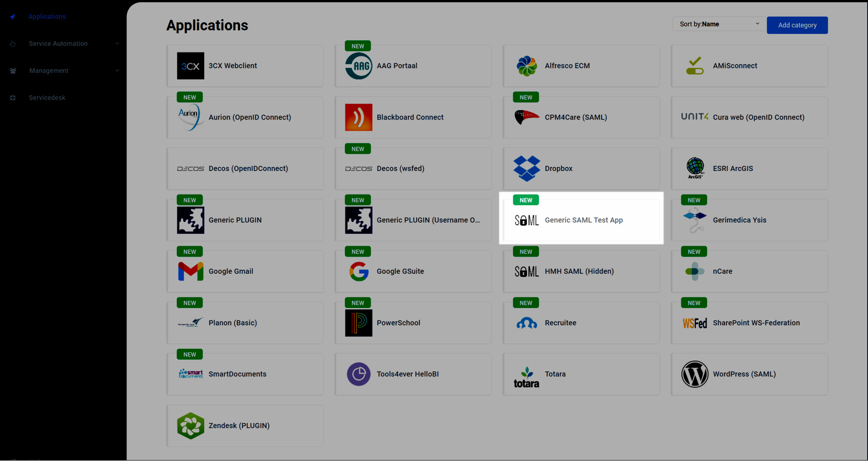
Task: Select the UNIT4 Cura web logo
Action: 695,117
